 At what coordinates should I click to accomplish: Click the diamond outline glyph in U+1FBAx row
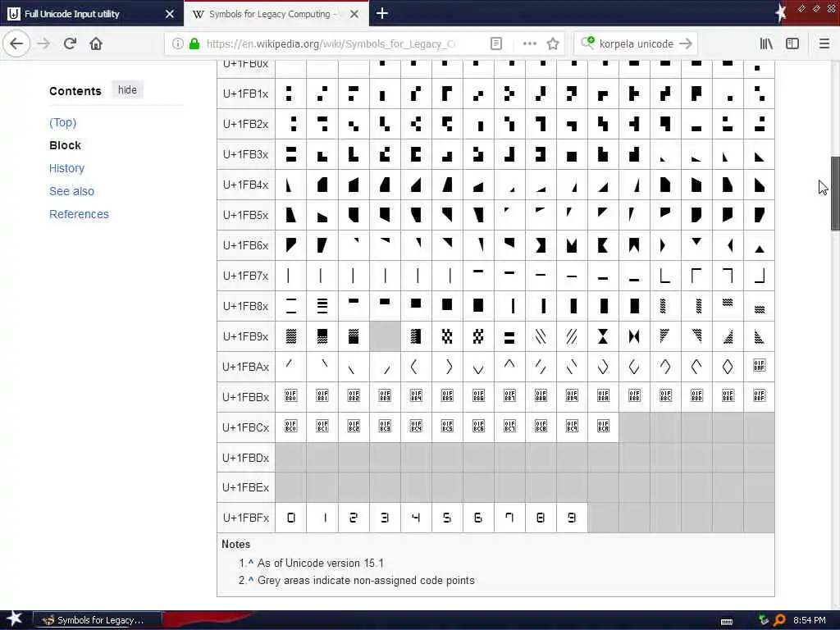(x=728, y=367)
